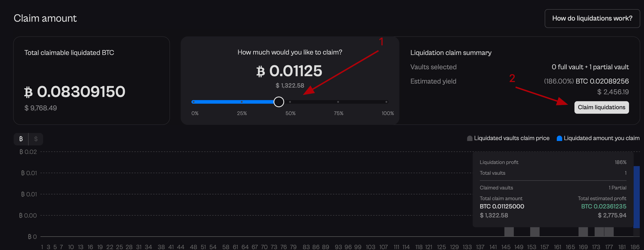
Task: Set slider to the 100% mark
Action: coord(386,102)
